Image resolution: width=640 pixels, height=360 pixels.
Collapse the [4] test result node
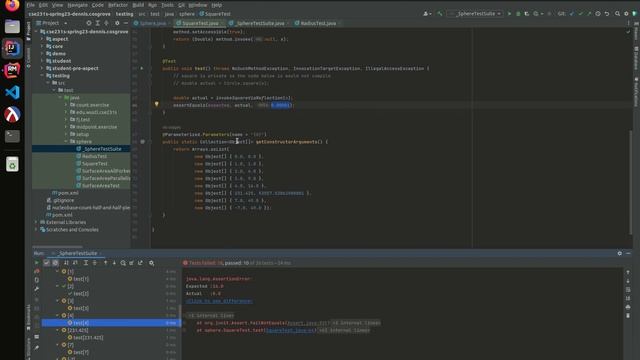pyautogui.click(x=58, y=315)
